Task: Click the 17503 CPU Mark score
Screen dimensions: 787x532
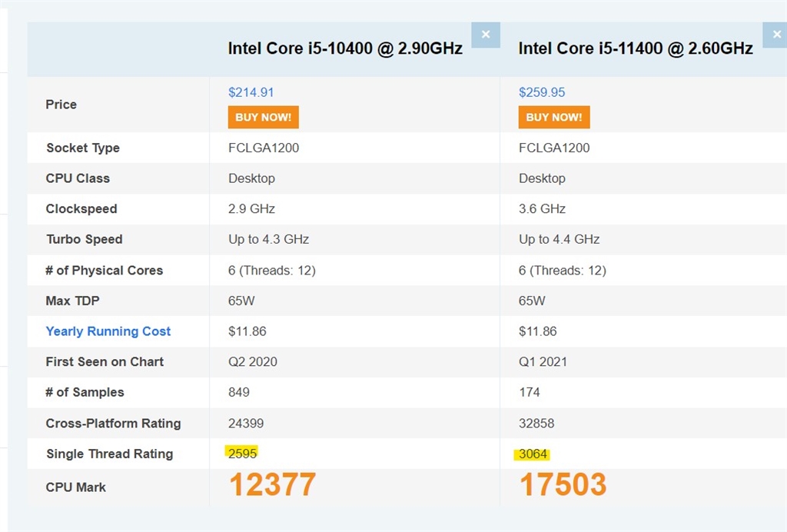Action: coord(563,484)
